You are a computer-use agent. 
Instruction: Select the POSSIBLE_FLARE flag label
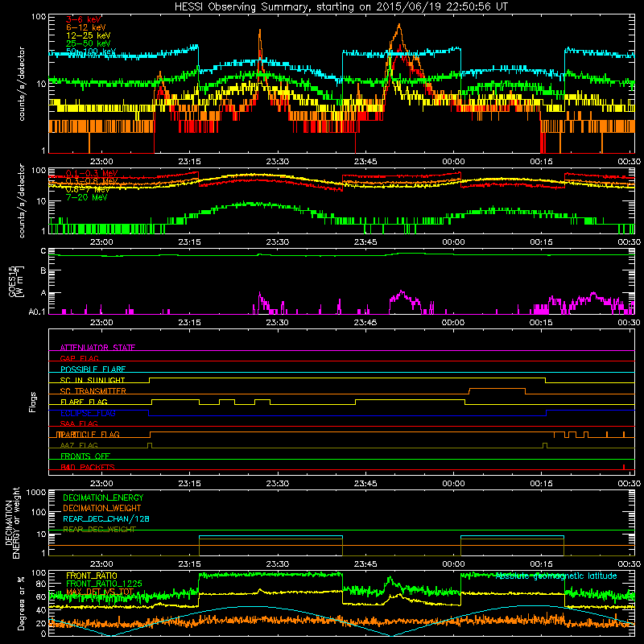point(93,369)
